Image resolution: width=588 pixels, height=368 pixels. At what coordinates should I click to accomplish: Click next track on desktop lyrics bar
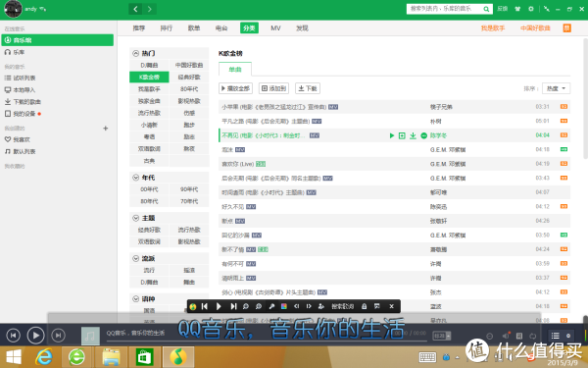click(233, 306)
